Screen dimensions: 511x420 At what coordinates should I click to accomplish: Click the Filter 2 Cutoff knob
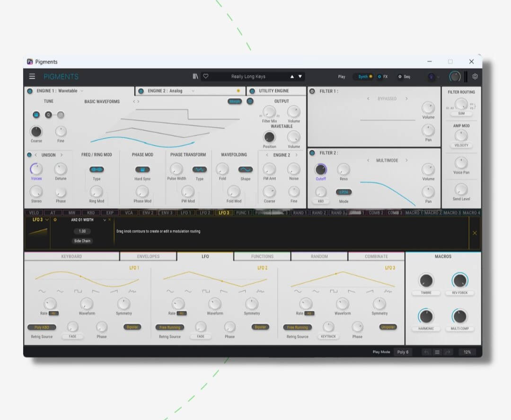(321, 170)
